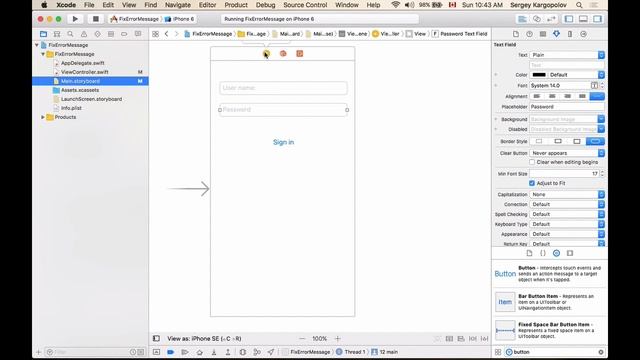Hide the navigator pane toggle
This screenshot has width=640, height=360.
[569, 19]
